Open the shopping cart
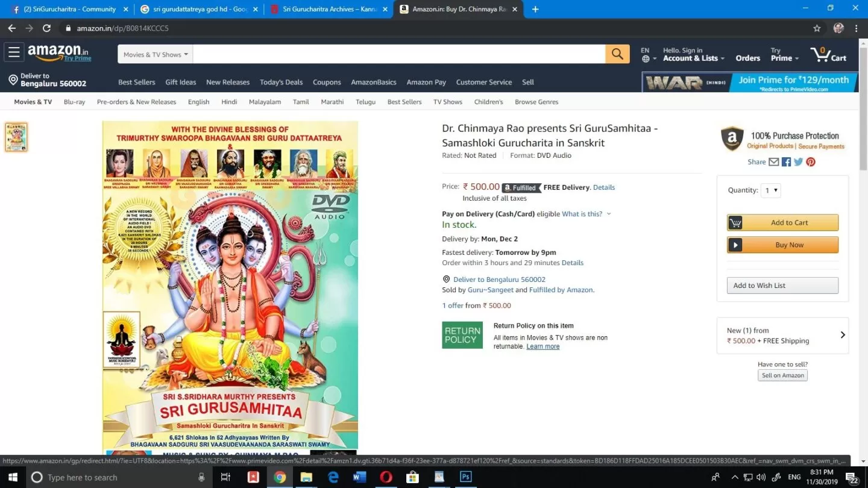The height and width of the screenshot is (488, 868). click(x=829, y=54)
